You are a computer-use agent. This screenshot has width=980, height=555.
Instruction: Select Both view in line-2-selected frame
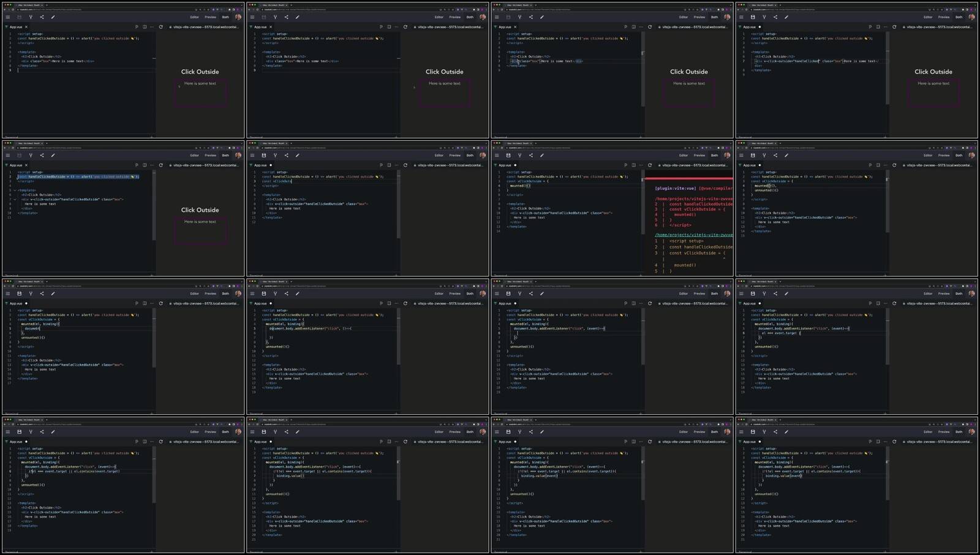pos(225,156)
